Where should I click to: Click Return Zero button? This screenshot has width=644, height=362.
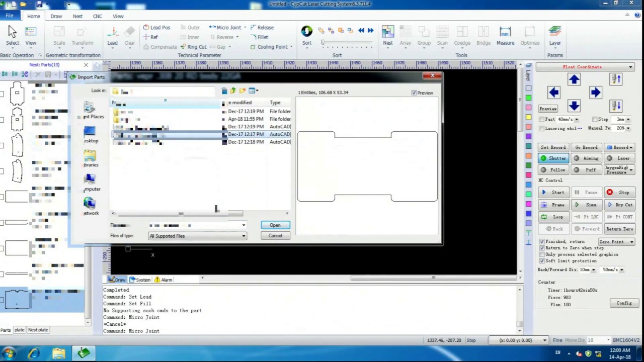point(619,229)
